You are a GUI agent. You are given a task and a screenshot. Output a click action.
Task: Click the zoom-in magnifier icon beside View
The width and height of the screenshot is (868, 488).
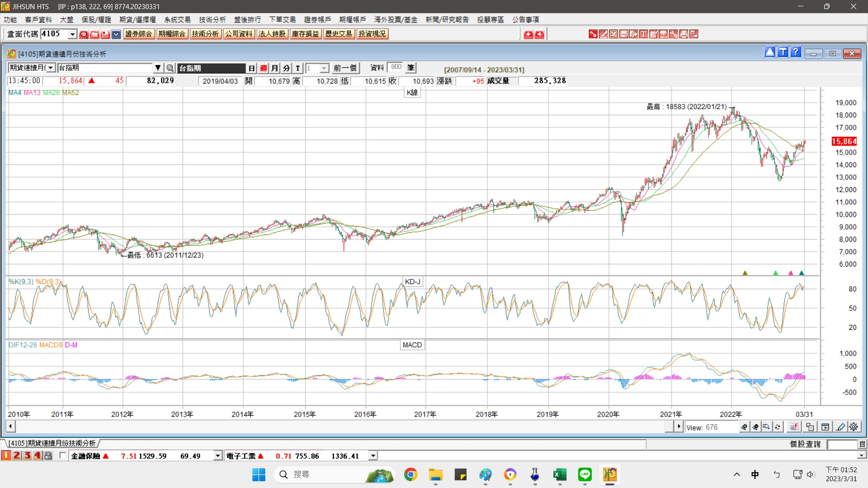point(744,427)
